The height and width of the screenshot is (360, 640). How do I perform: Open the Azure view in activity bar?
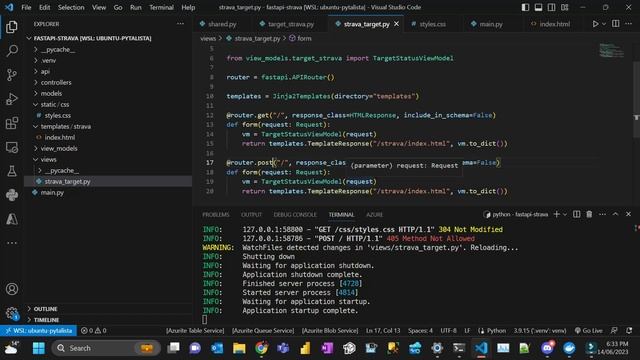[12, 219]
